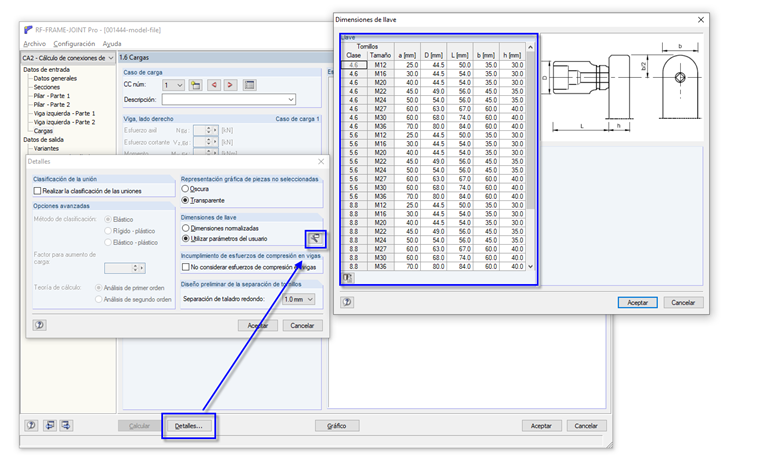This screenshot has height=456, width=760.
Task: Click Aceptar in Dimensiones de llave dialog
Action: [638, 302]
